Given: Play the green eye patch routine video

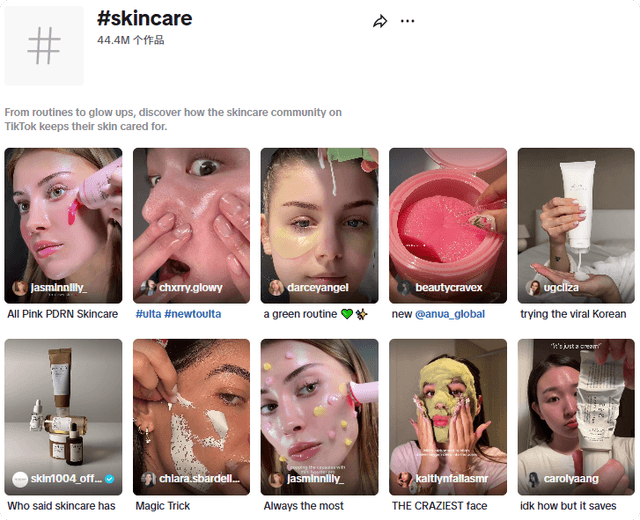Looking at the screenshot, I should point(319,215).
